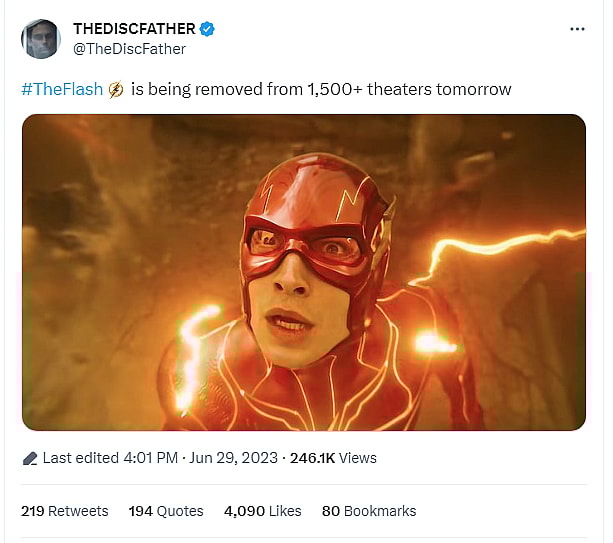Select the tweet text about 1,500+ theaters

321,89
